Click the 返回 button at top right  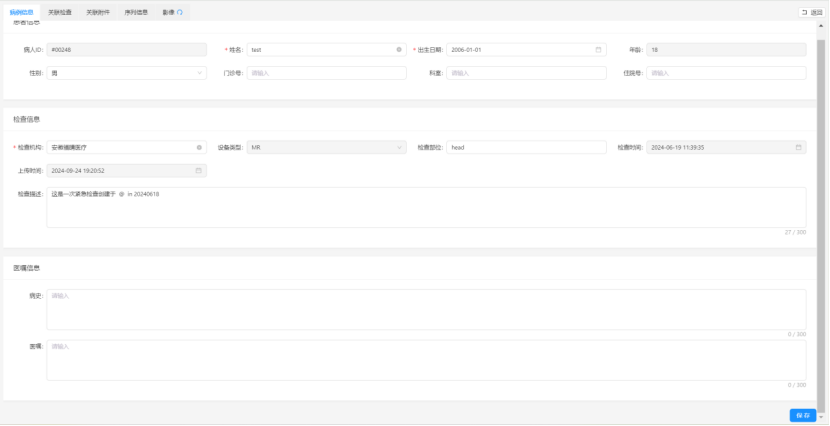(811, 12)
